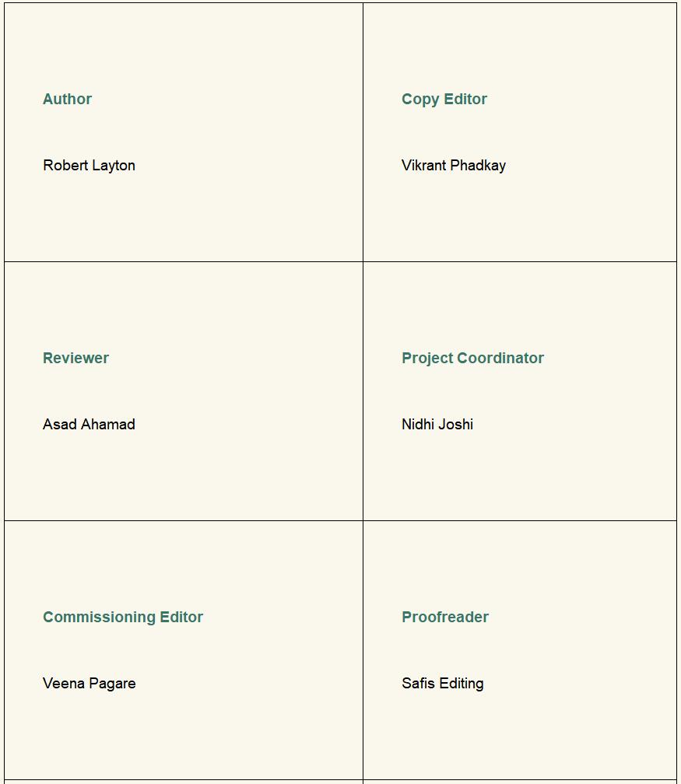Select the name Veena Pagare

click(89, 683)
